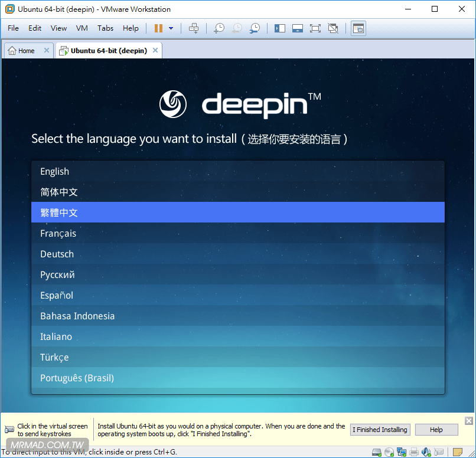Open the power options dropdown arrow

171,28
